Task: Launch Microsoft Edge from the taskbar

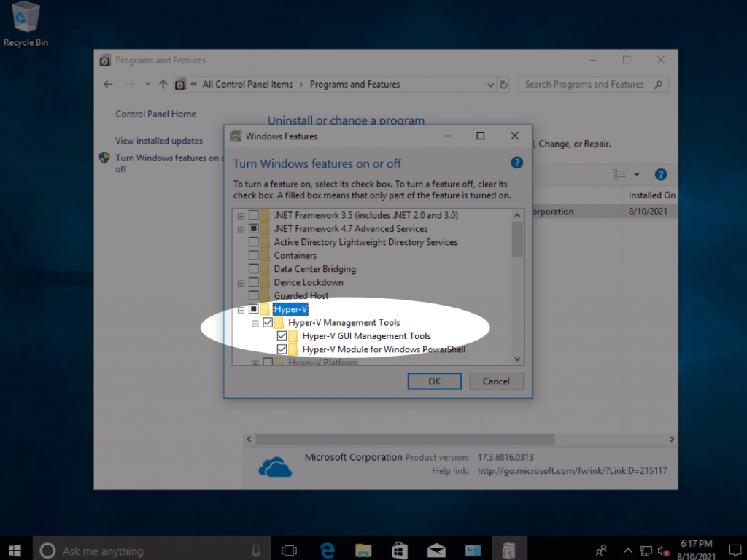Action: click(328, 551)
